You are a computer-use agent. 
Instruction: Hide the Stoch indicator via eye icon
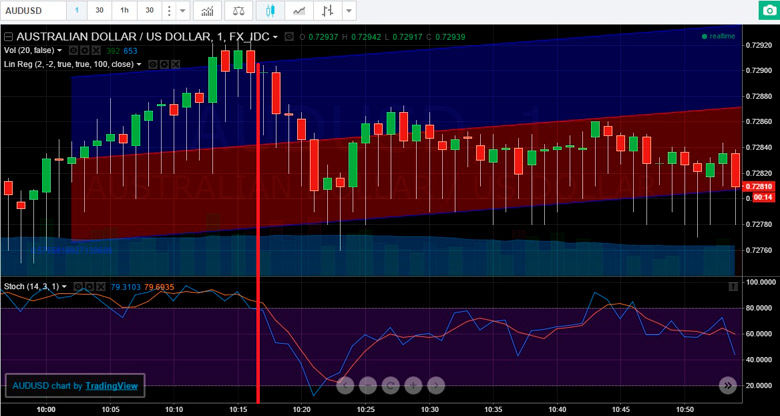78,287
